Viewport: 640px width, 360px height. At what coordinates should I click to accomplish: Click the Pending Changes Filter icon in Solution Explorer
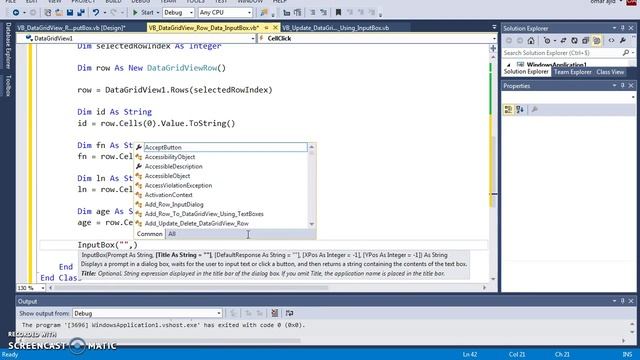(547, 40)
